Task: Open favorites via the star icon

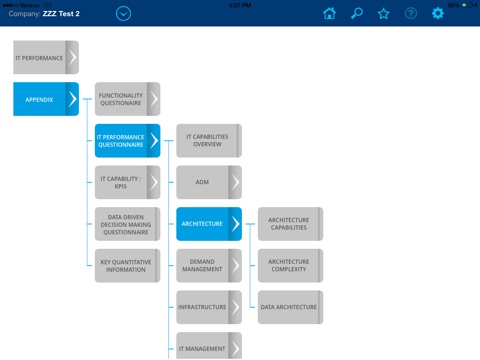Action: [384, 14]
